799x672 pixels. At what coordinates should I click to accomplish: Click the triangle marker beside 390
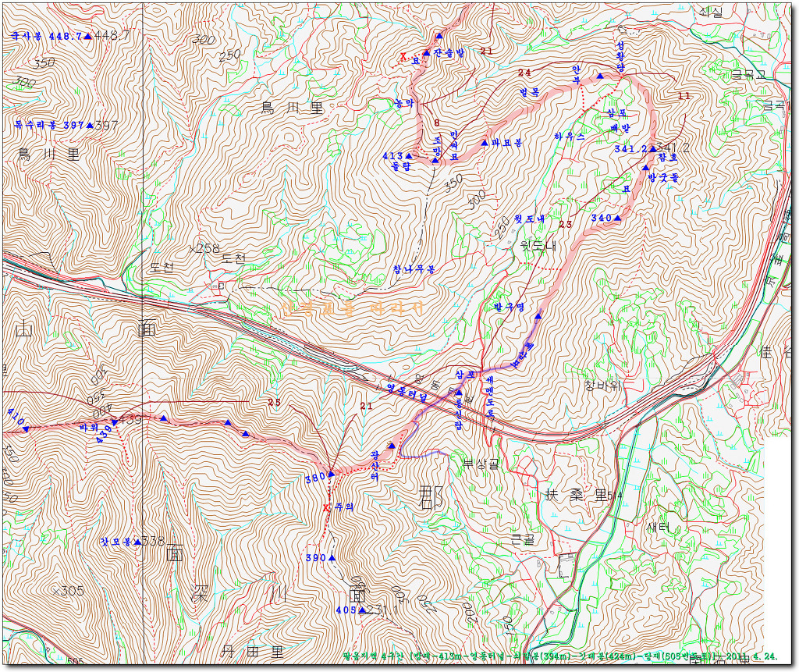click(x=332, y=558)
